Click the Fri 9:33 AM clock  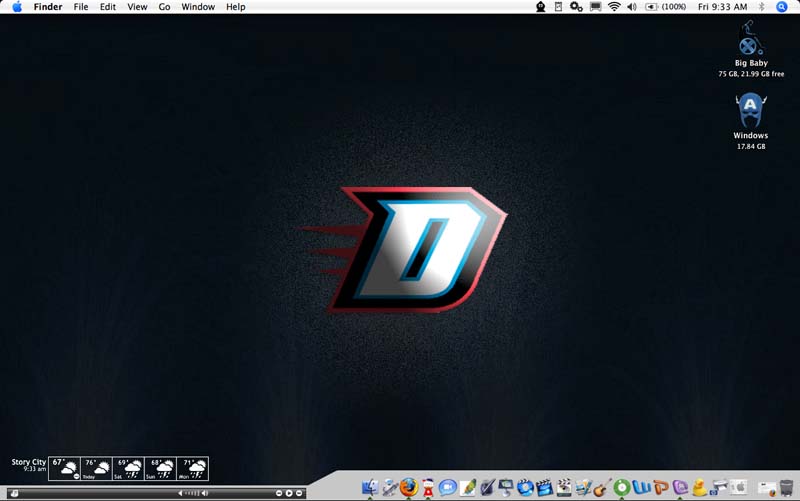(722, 7)
